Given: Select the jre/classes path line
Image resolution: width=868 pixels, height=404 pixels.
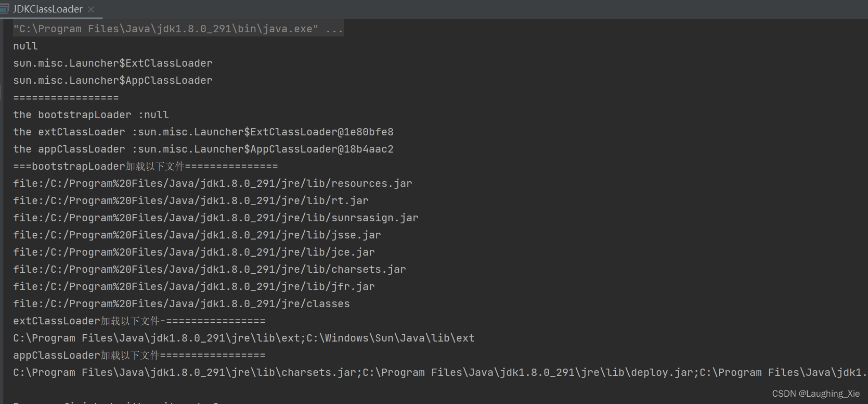Looking at the screenshot, I should tap(181, 304).
